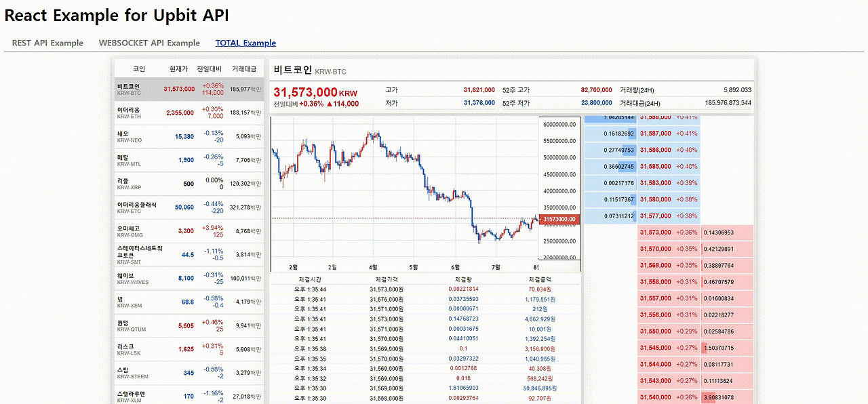Click the 고가 value 31,621,000
This screenshot has height=404, width=868.
[479, 90]
